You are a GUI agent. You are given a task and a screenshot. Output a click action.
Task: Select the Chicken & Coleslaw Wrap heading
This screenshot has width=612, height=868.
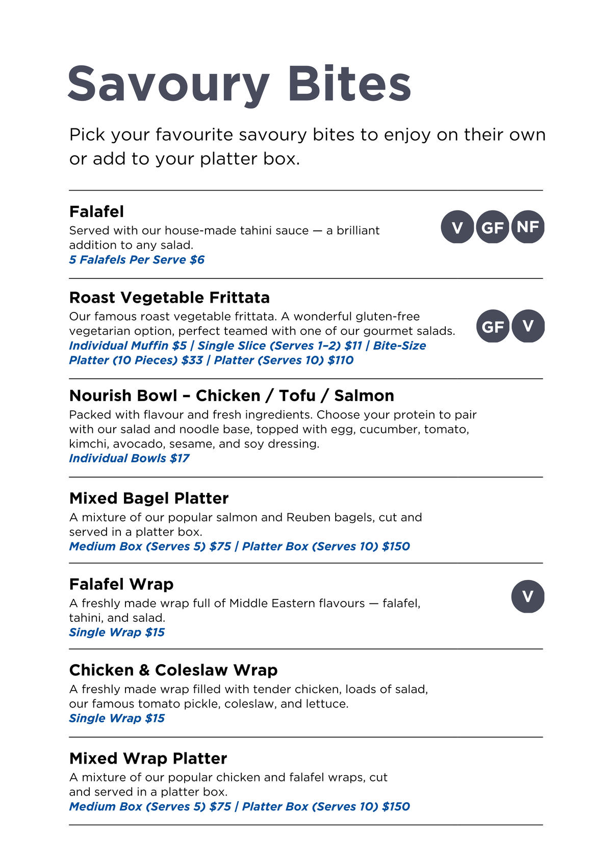point(173,670)
